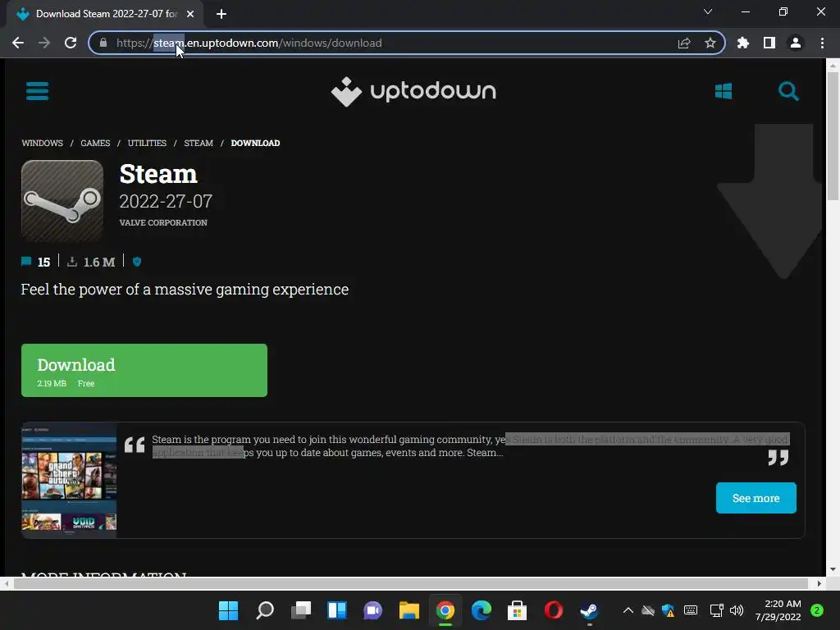
Task: Open notification center badge
Action: tap(817, 610)
